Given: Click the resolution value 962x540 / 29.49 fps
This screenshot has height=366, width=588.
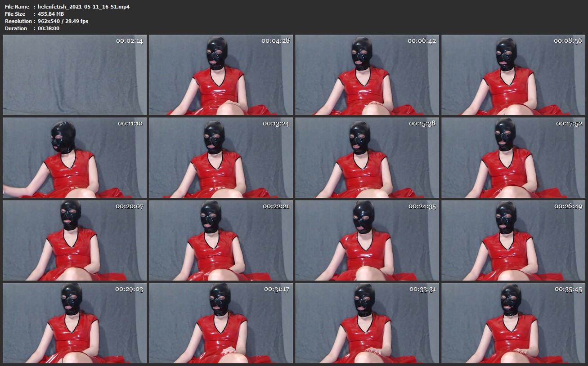Looking at the screenshot, I should 63,21.
